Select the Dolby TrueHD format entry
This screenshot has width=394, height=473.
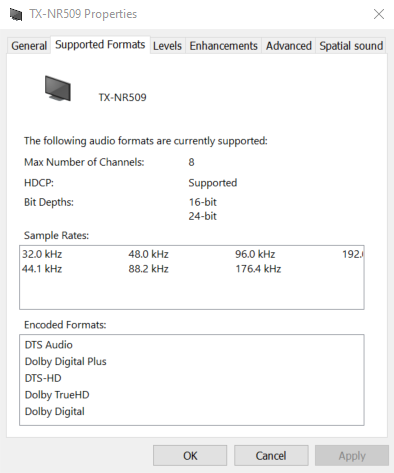(x=57, y=395)
